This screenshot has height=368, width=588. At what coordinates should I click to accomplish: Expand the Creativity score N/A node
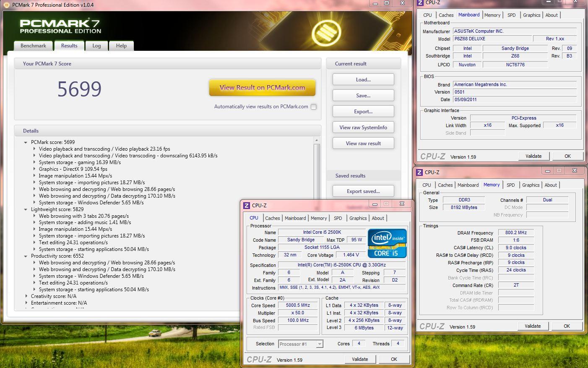26,296
